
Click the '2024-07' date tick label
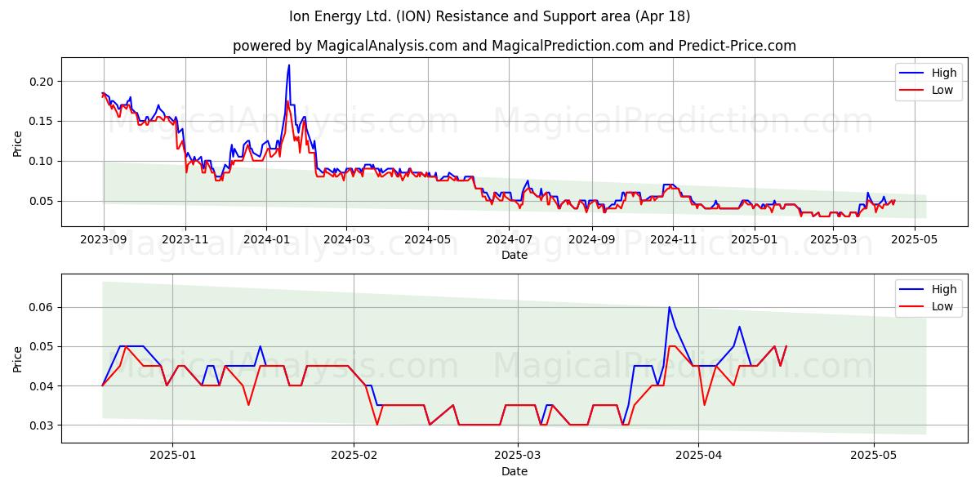tap(510, 239)
